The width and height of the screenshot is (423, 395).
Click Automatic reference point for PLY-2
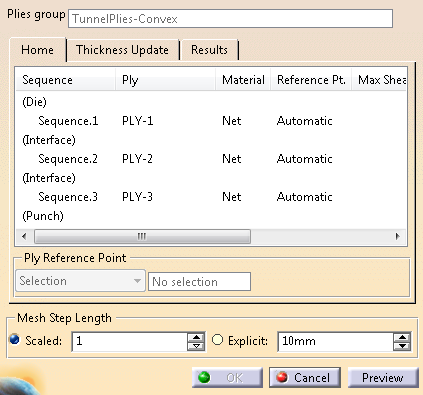305,159
